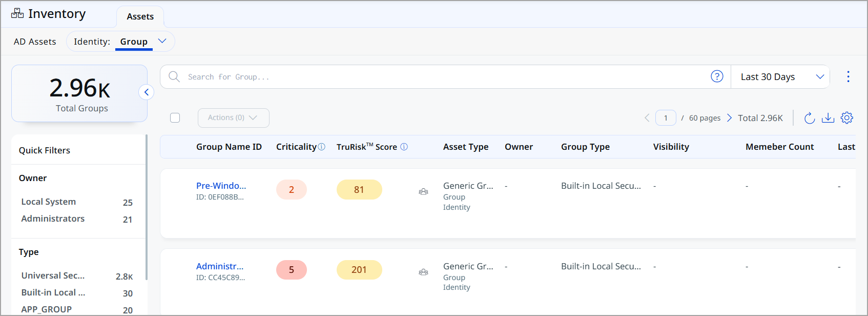This screenshot has height=316, width=868.
Task: Click the Asset Type column header
Action: coord(466,147)
